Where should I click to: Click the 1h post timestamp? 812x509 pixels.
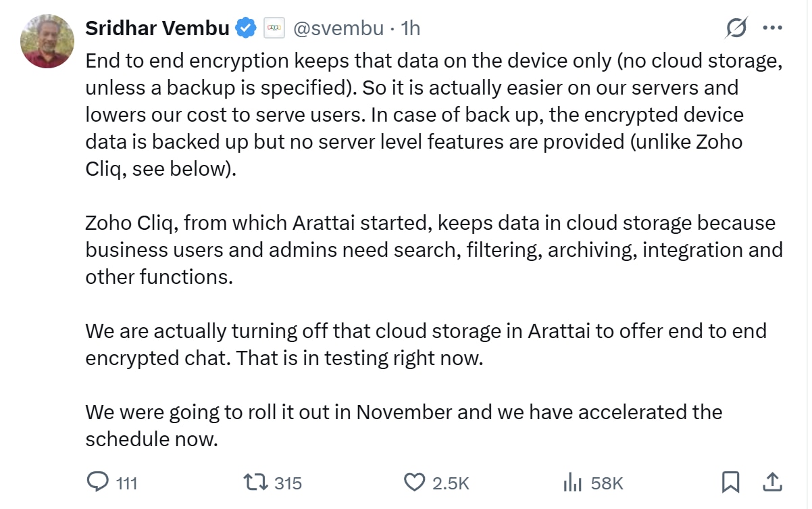pyautogui.click(x=410, y=28)
